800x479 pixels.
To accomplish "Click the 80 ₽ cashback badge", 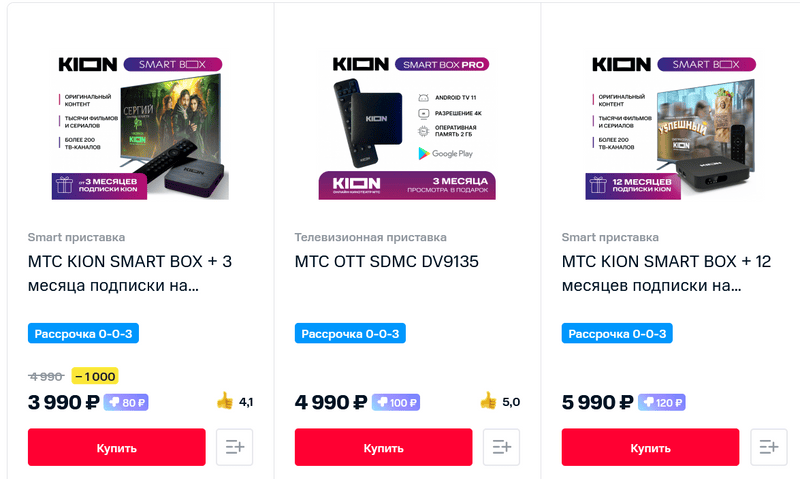I will click(127, 403).
